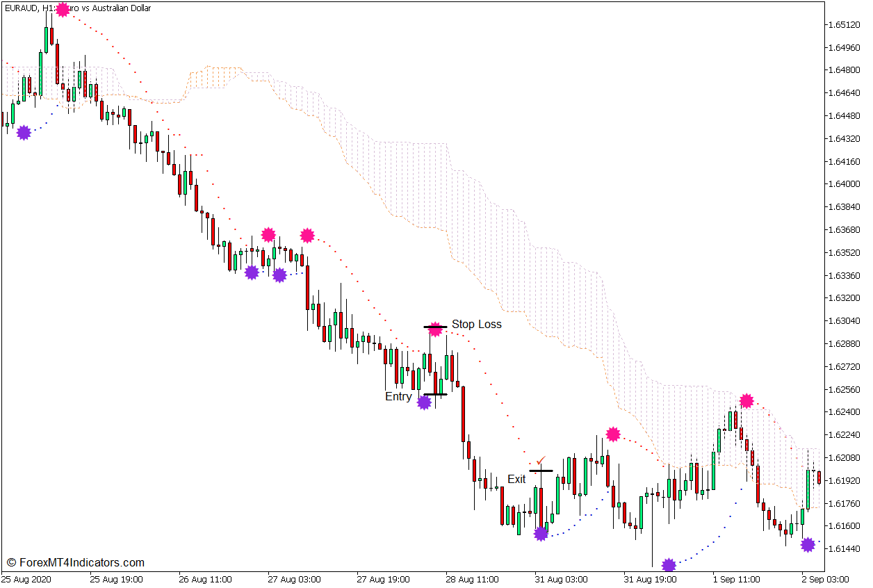
Task: Select the magenta sell signal near the Stop Loss label
Action: [x=436, y=330]
